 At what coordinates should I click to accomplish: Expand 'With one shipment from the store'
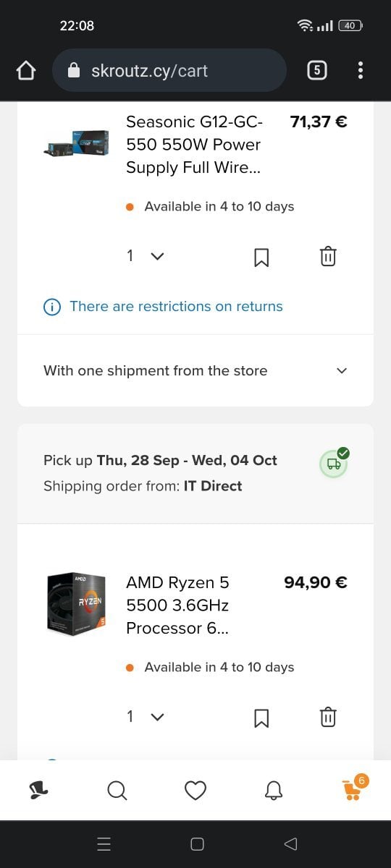(x=195, y=370)
